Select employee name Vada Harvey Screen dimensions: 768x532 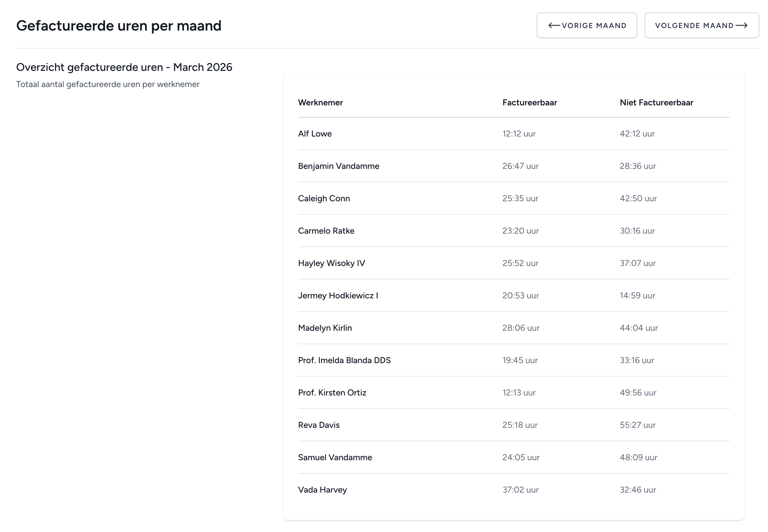pos(322,490)
